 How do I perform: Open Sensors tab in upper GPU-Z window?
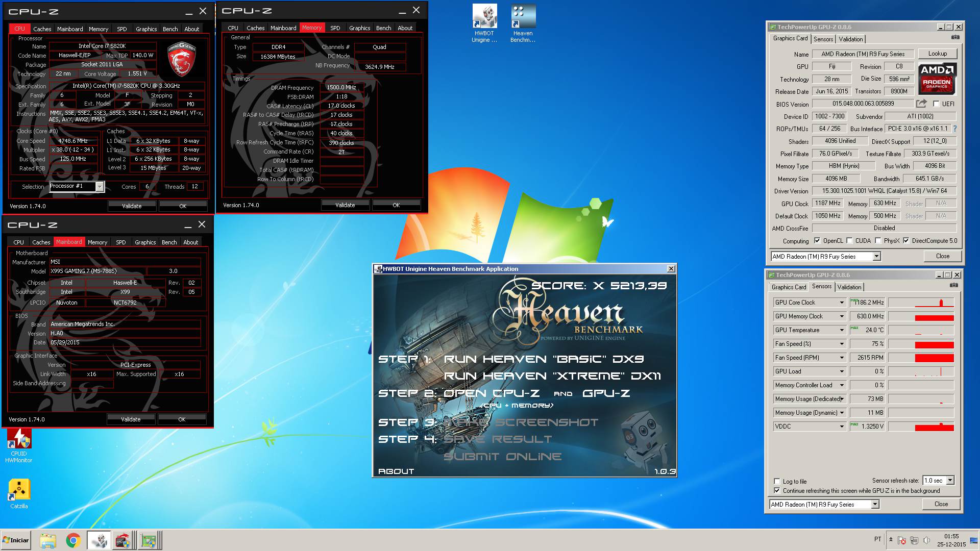click(823, 39)
